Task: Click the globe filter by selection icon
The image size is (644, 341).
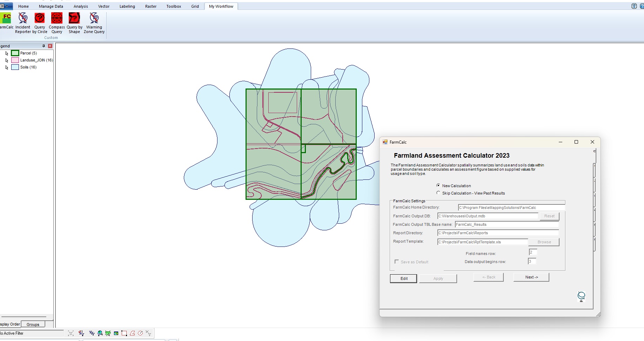Action: [x=100, y=333]
